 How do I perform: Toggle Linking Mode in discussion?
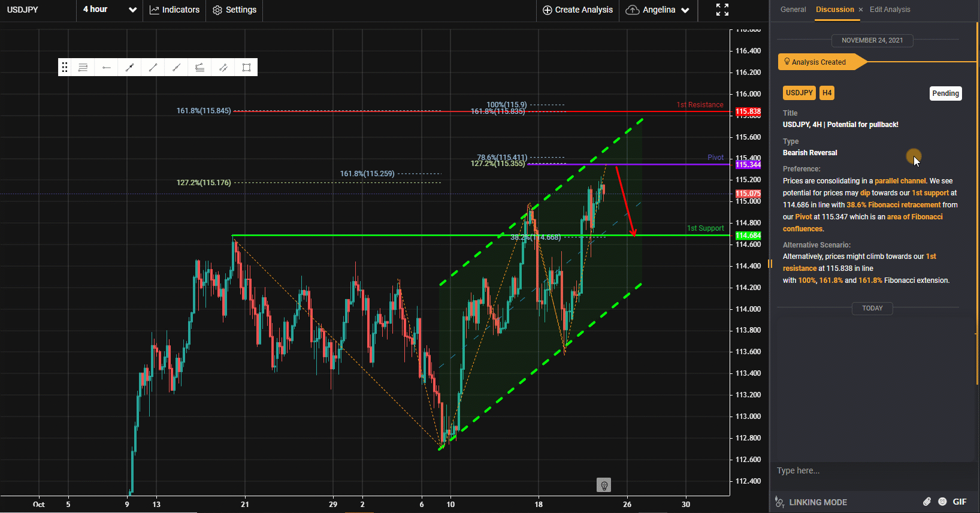click(x=811, y=502)
